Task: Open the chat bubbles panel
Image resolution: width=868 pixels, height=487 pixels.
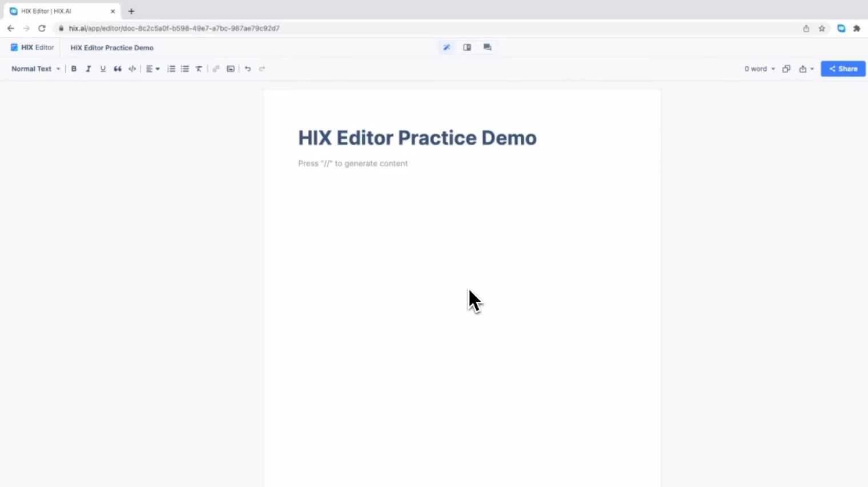Action: coord(487,47)
